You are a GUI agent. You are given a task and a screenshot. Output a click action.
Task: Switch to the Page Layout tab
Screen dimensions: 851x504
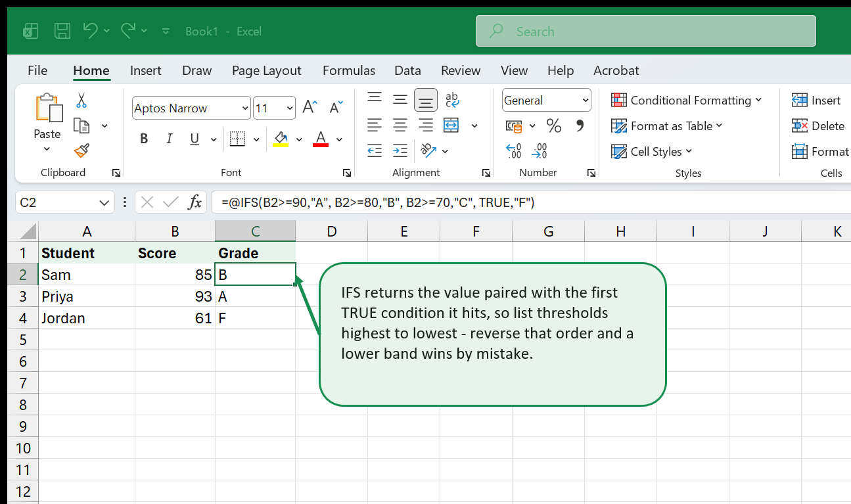(x=266, y=70)
